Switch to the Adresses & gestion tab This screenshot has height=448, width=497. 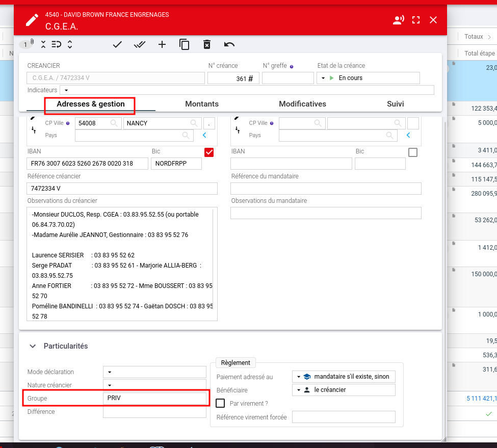point(91,104)
